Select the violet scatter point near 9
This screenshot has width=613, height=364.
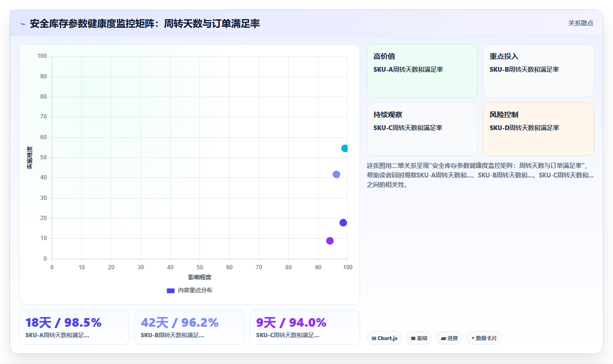coord(330,241)
